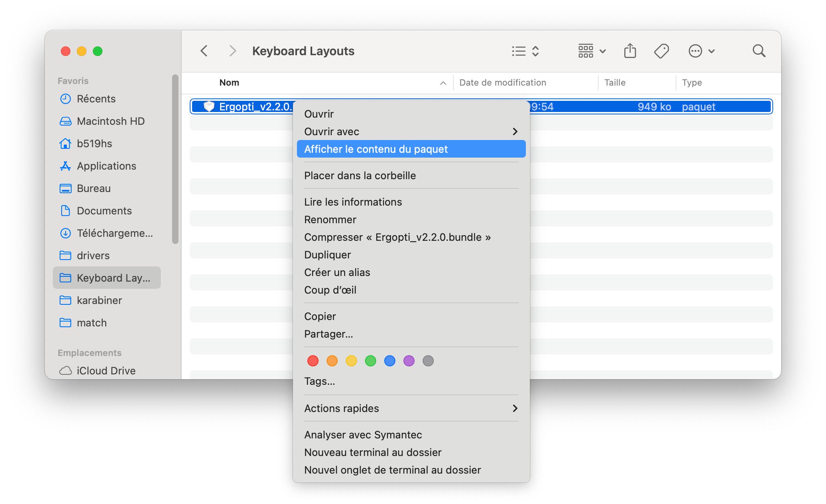
Task: Apply the green tag color
Action: [x=371, y=361]
